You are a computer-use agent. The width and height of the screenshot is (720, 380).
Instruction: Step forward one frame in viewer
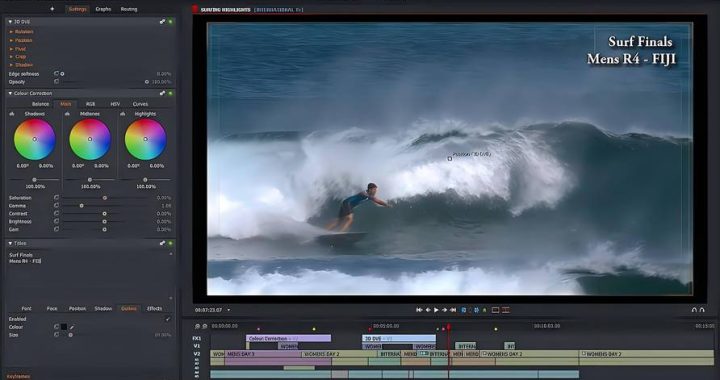[x=444, y=310]
